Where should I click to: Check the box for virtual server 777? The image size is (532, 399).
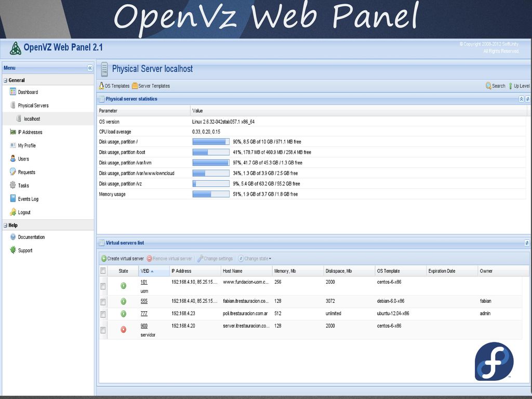pos(103,314)
